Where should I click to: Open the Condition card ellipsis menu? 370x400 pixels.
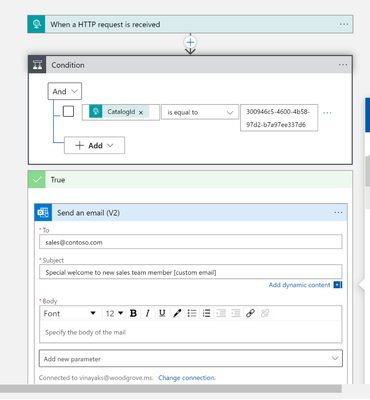tap(343, 65)
